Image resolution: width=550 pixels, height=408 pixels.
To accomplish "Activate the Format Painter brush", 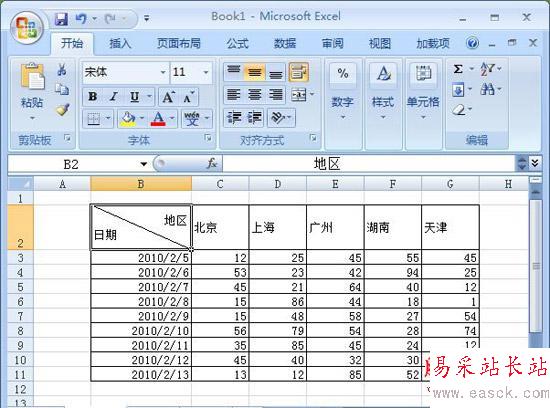I will pos(62,110).
